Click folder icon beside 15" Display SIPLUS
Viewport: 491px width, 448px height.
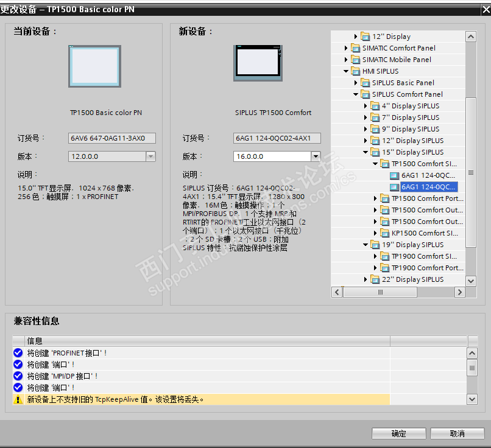[375, 152]
